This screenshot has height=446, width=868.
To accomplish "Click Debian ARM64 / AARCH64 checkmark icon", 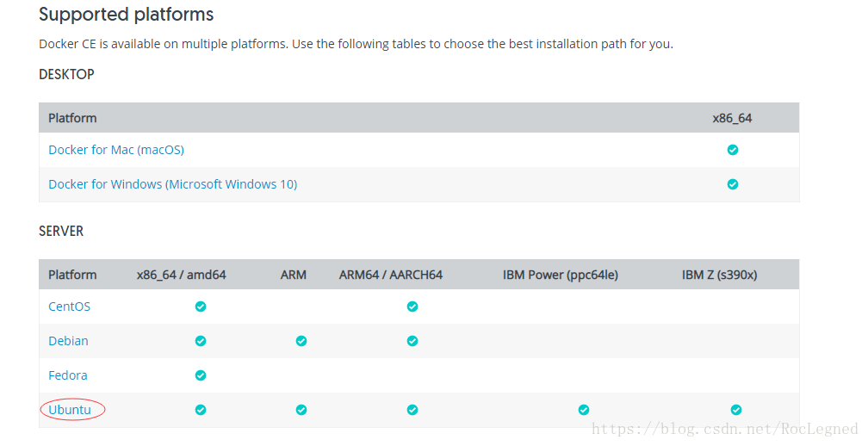I will pyautogui.click(x=412, y=341).
